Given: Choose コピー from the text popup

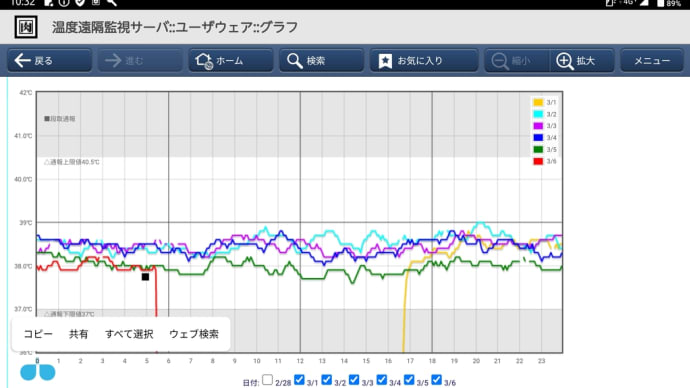Looking at the screenshot, I should (38, 334).
